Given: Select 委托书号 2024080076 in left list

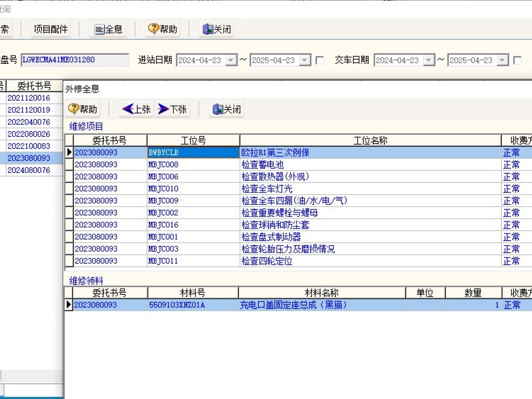Looking at the screenshot, I should [x=34, y=170].
